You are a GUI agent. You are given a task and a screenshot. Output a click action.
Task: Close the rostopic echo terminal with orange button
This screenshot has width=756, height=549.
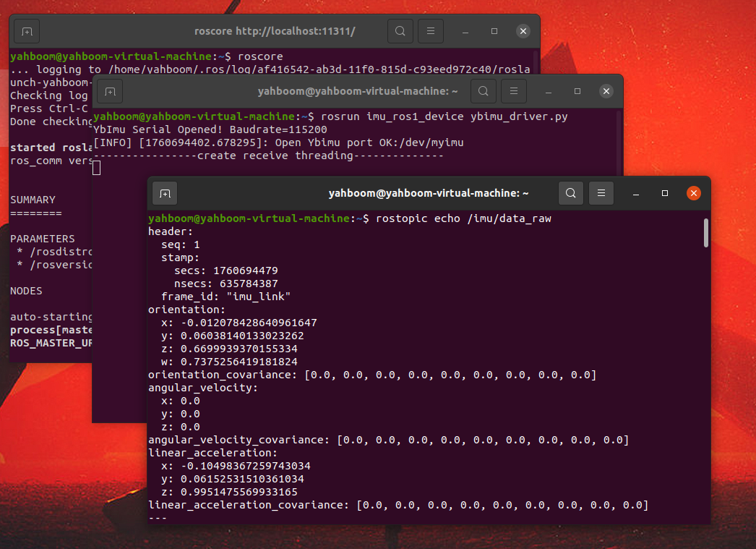[694, 193]
